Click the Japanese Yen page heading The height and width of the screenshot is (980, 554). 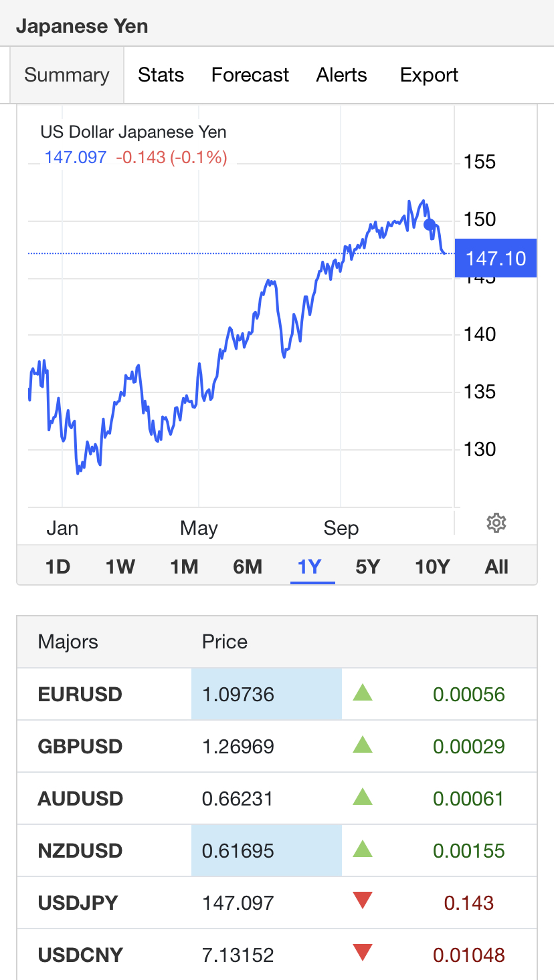(82, 26)
